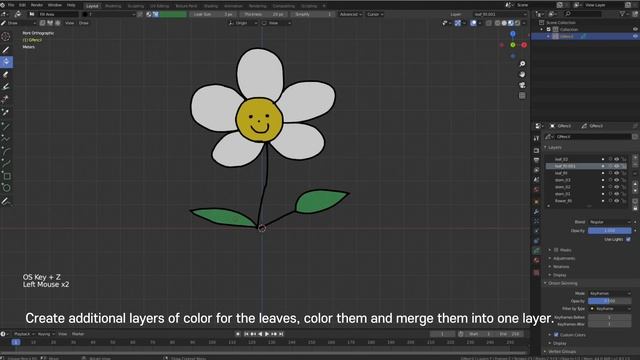Select the Curve tool

[6, 164]
